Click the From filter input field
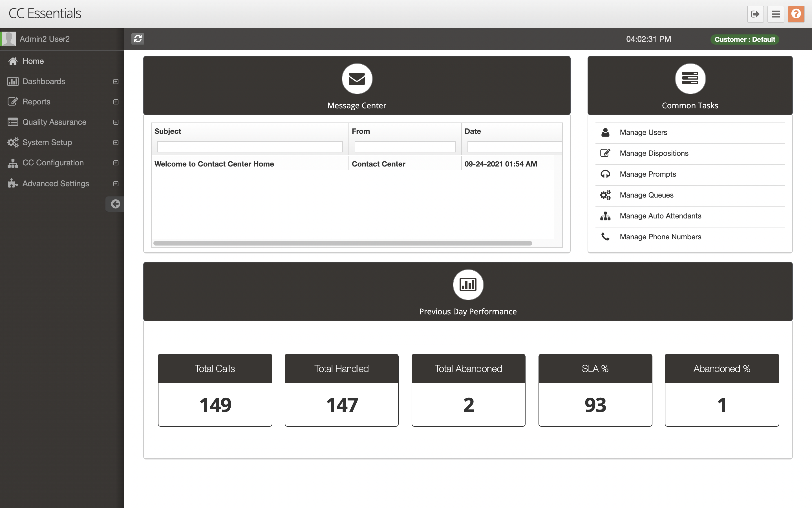Screen dimensions: 812x508 (x=405, y=146)
